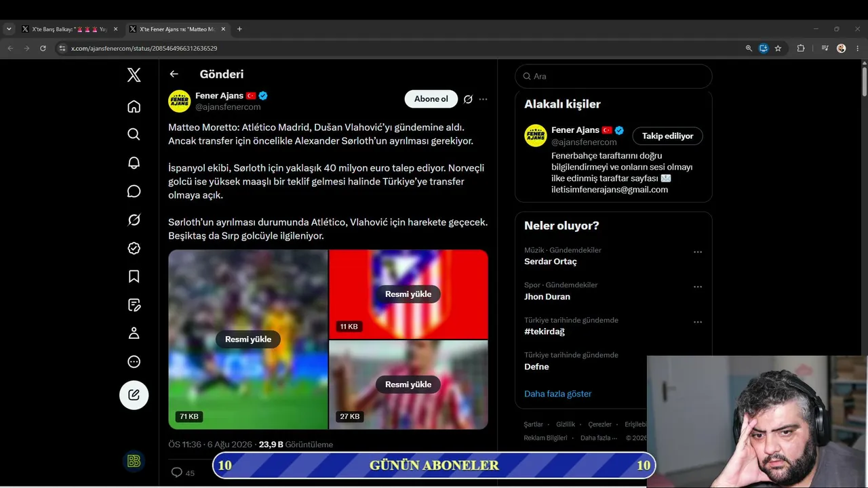Bookmark this page with the star icon

pos(778,48)
